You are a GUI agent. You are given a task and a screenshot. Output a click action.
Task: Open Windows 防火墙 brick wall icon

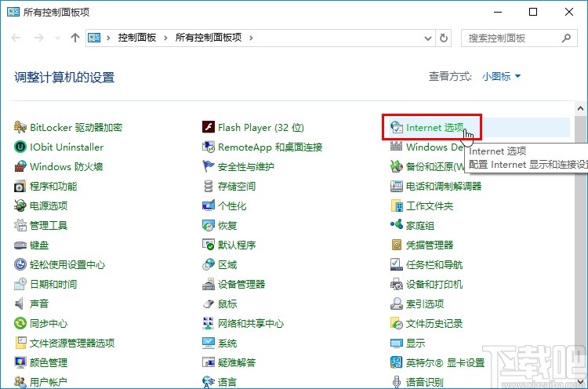coord(20,166)
